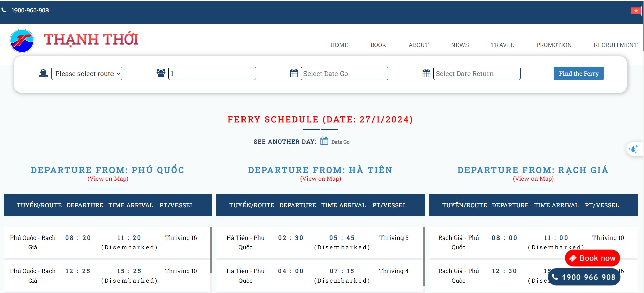Screen dimensions: 644x293
Task: Click the Select Date Return field
Action: pyautogui.click(x=477, y=73)
